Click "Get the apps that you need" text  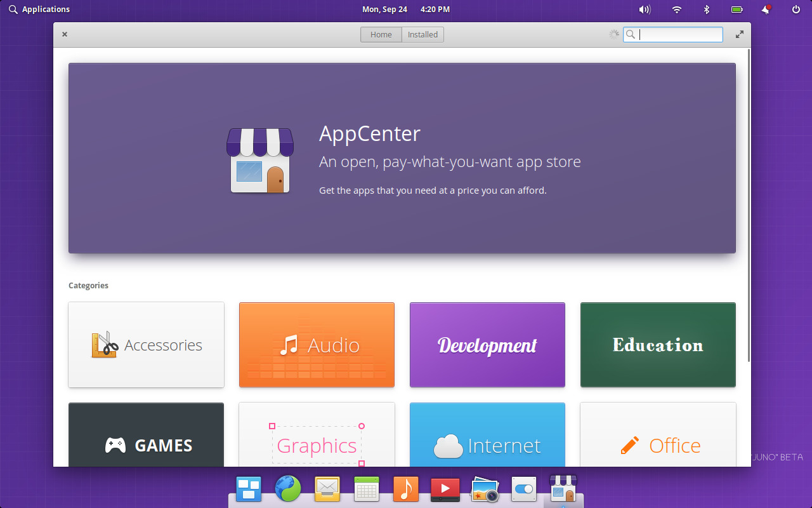(379, 190)
